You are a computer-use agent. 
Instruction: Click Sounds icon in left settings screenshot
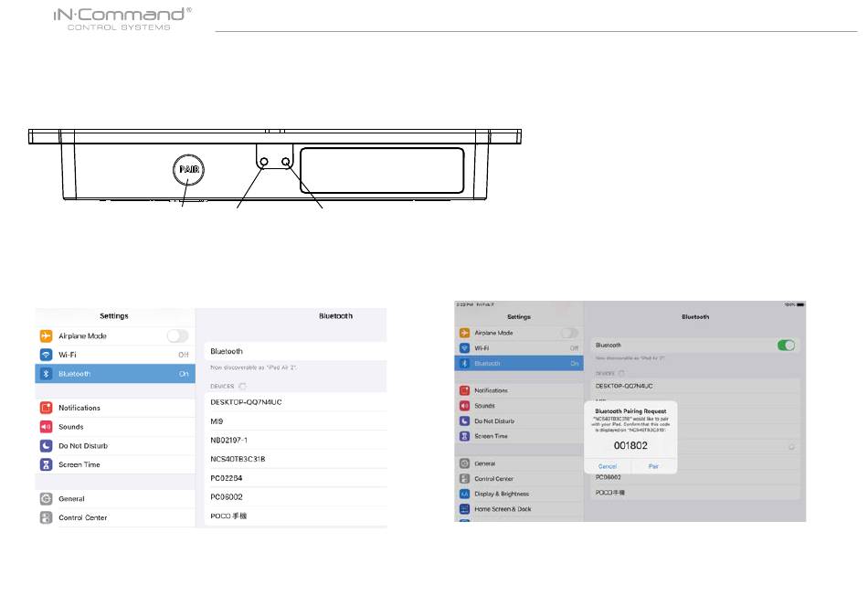[46, 427]
